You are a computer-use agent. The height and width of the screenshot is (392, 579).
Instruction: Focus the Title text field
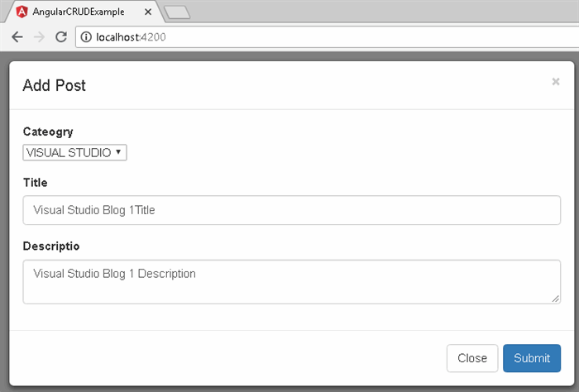pyautogui.click(x=292, y=210)
